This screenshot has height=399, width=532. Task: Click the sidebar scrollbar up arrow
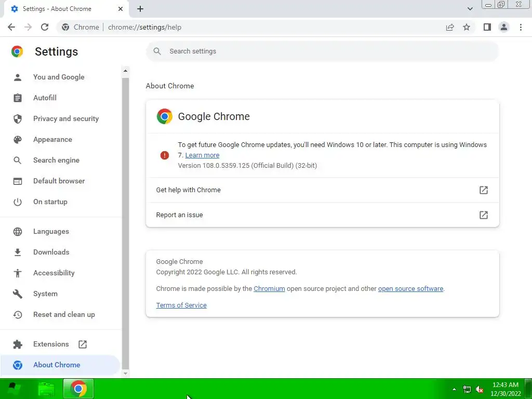(x=125, y=71)
